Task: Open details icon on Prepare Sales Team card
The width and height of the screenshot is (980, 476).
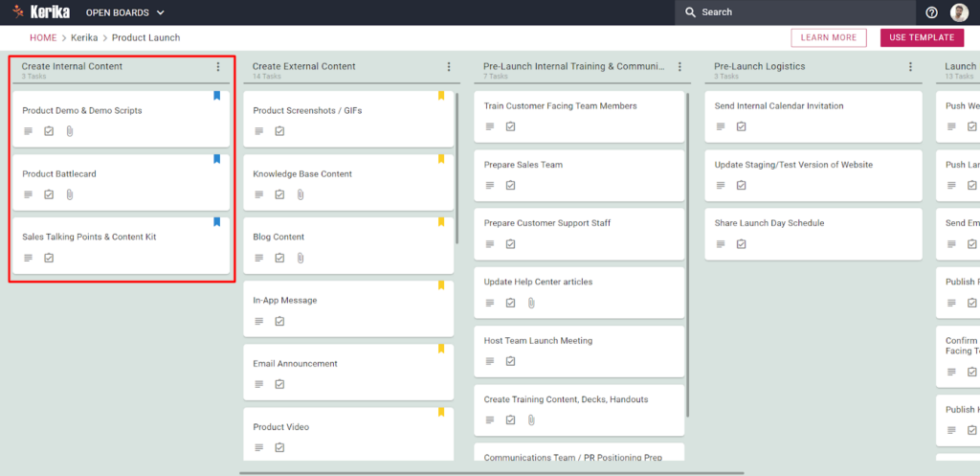Action: coord(490,185)
